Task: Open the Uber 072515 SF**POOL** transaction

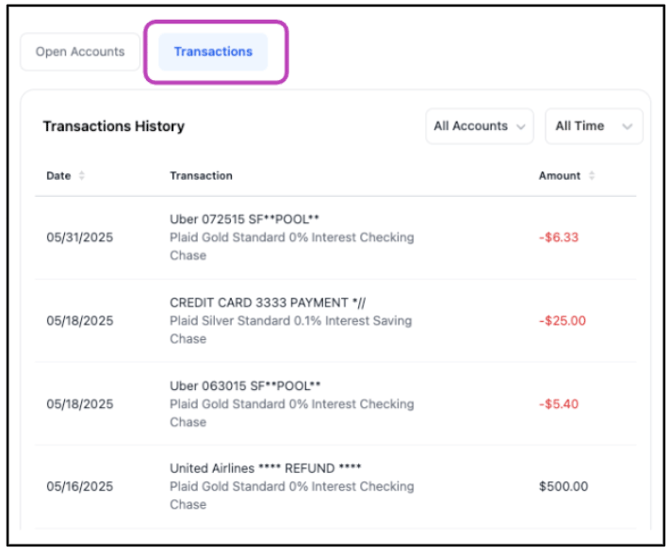Action: click(x=335, y=237)
